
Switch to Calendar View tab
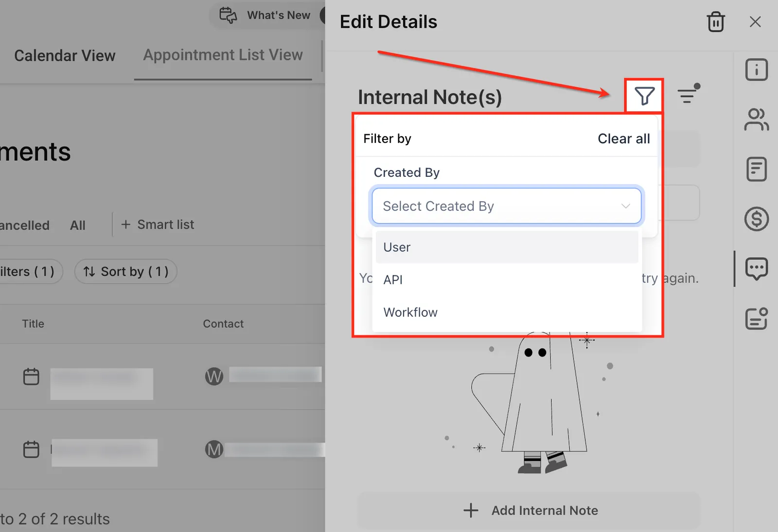click(65, 55)
